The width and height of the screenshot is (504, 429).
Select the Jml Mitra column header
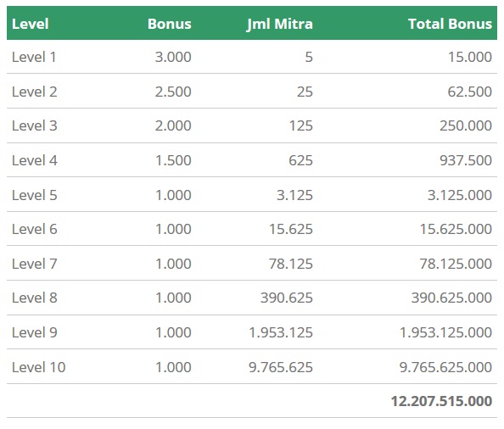pos(280,24)
